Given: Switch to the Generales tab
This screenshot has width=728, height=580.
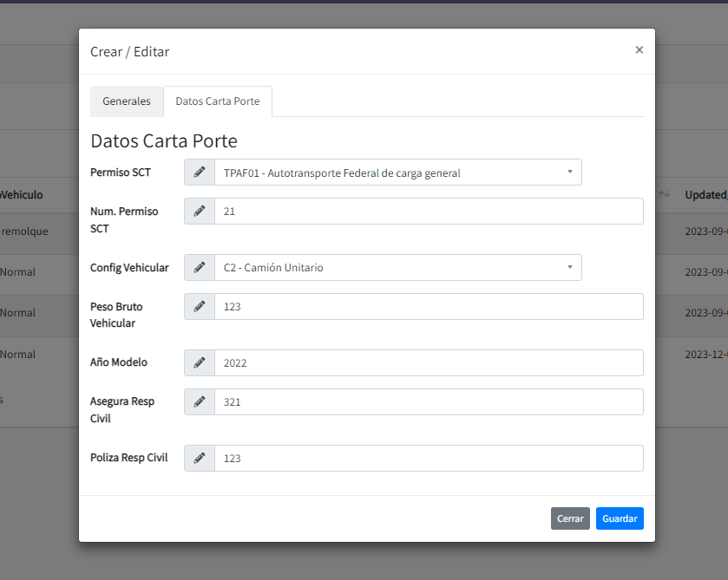Looking at the screenshot, I should pos(127,101).
